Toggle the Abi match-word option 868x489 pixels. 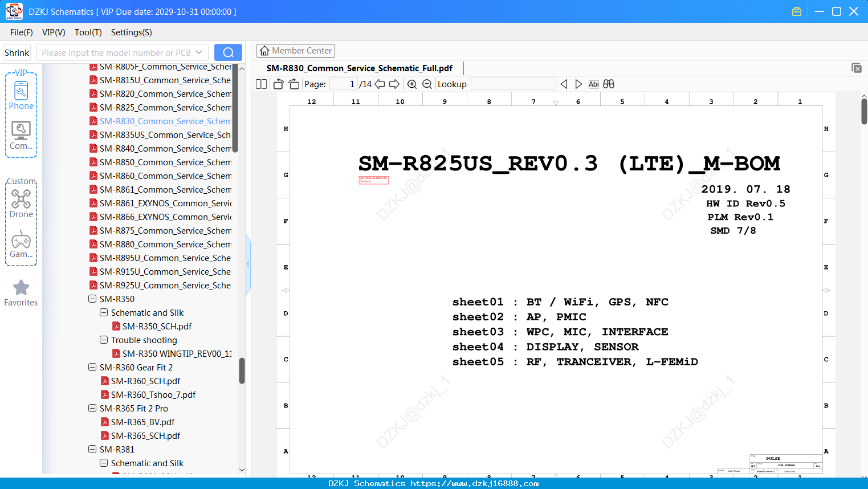point(593,84)
